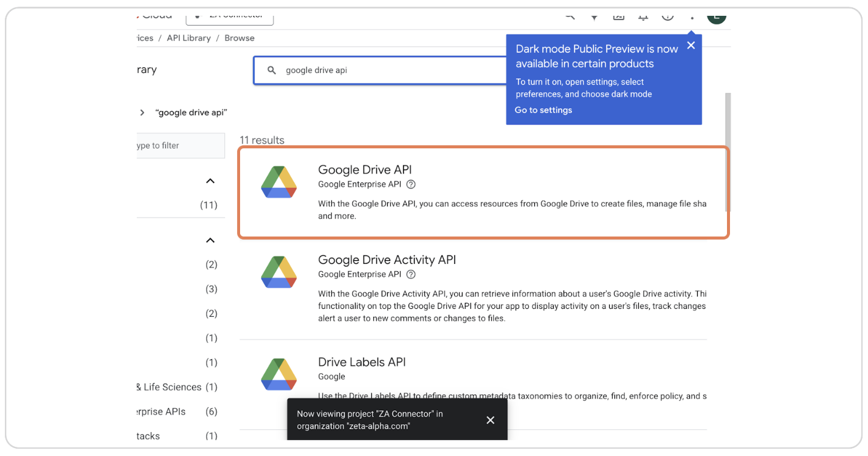Open the Help icon in the header
The image size is (868, 456).
click(667, 16)
